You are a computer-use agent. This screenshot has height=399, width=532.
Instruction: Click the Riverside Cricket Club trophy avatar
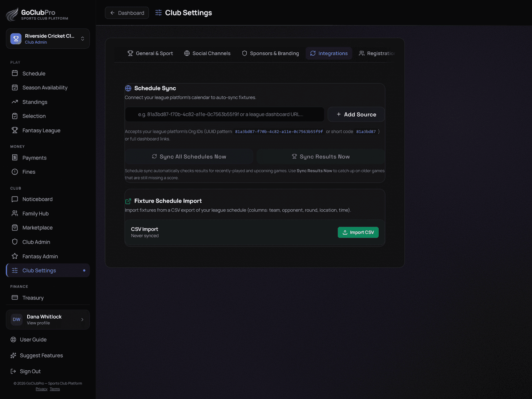click(16, 39)
